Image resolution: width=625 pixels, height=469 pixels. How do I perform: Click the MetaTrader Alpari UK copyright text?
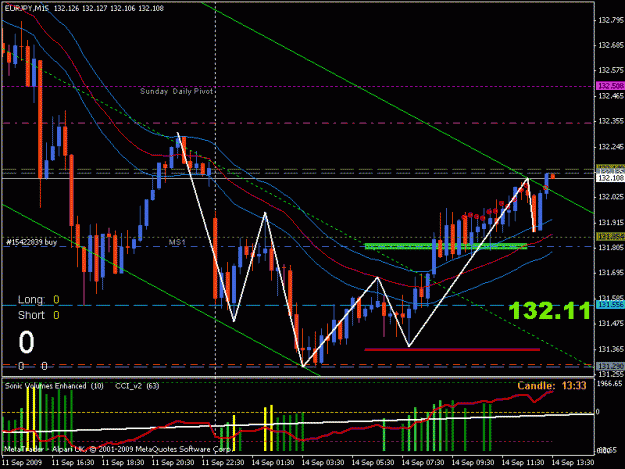[117, 449]
